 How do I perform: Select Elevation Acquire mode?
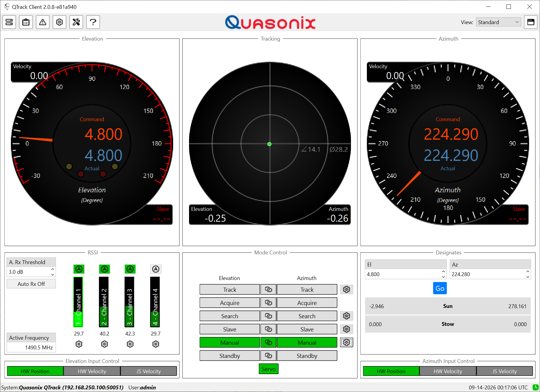click(230, 303)
